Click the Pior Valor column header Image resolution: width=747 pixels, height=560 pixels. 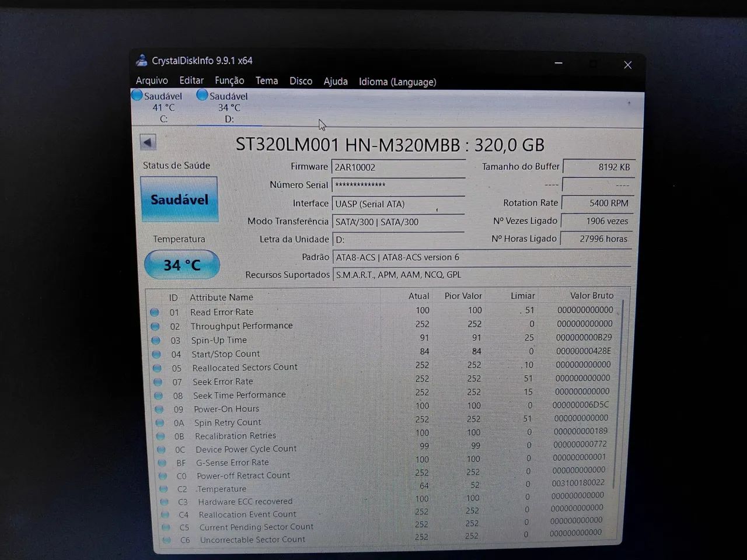coord(463,296)
